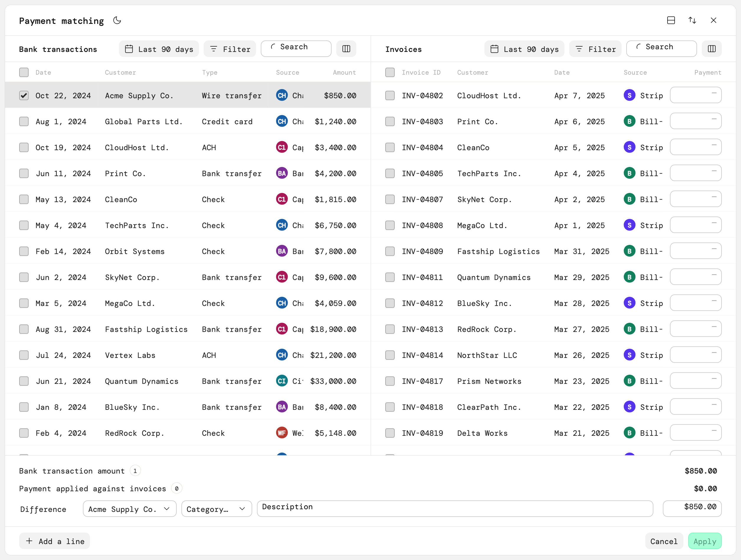The height and width of the screenshot is (560, 741).
Task: Uncheck the Acme Supply Co. transaction
Action: coord(24,96)
